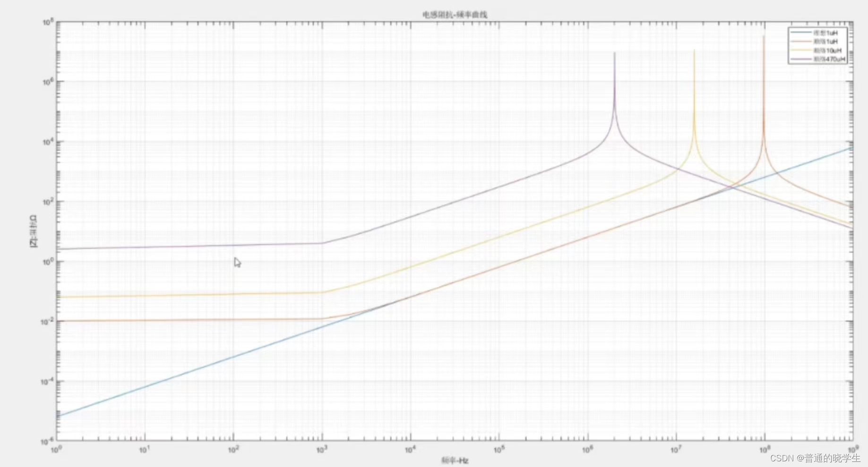The image size is (868, 467).
Task: Click the purple curve's resonance peak tip
Action: pyautogui.click(x=614, y=53)
